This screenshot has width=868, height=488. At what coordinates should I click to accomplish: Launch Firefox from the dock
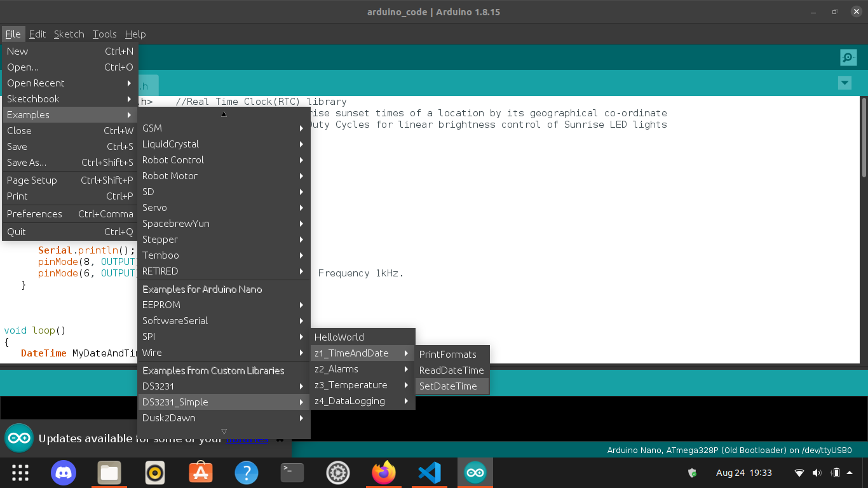coord(384,473)
